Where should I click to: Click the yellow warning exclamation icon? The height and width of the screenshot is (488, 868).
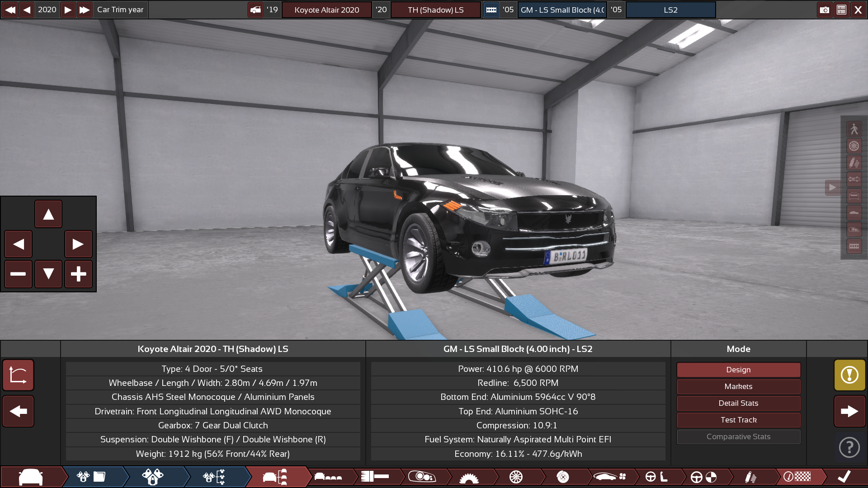tap(849, 375)
